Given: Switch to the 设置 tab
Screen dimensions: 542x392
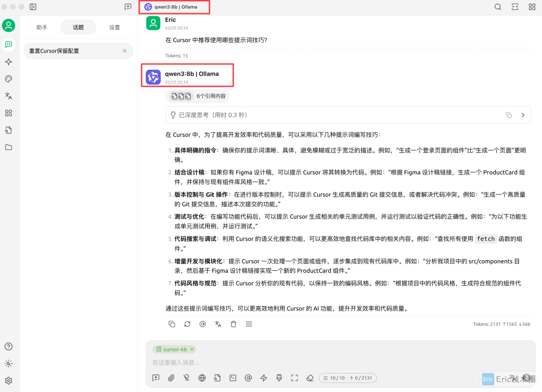Looking at the screenshot, I should pyautogui.click(x=114, y=27).
